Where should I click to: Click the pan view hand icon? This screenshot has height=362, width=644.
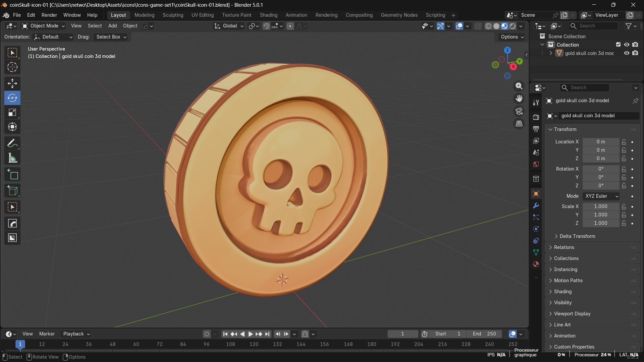519,99
